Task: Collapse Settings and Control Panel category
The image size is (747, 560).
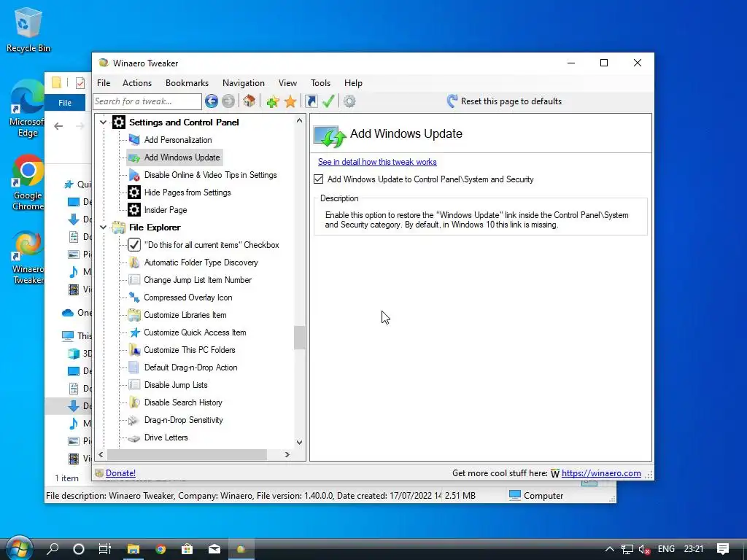Action: [x=103, y=122]
